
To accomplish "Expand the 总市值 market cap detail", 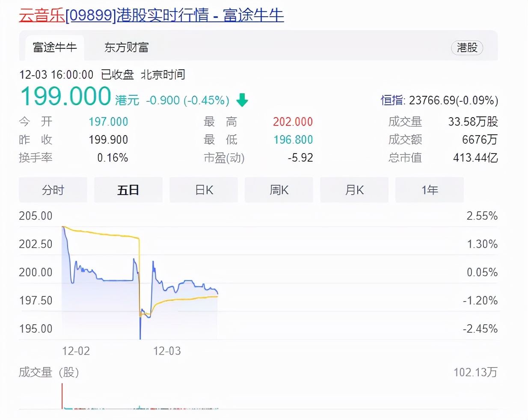I will click(x=405, y=158).
